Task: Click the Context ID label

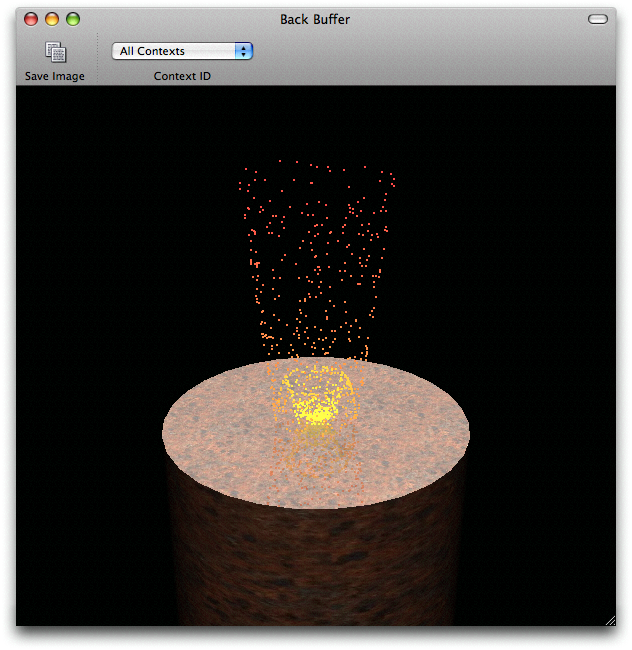Action: click(182, 76)
